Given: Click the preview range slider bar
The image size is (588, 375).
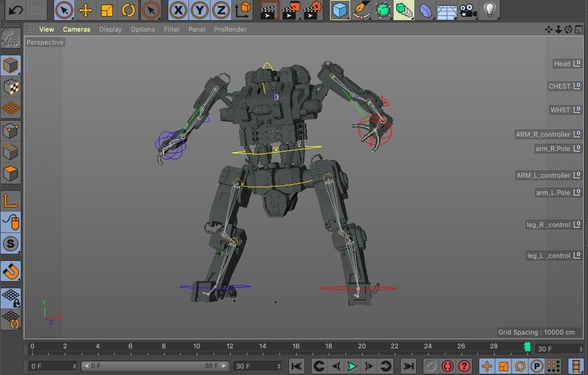Looking at the screenshot, I should 155,366.
